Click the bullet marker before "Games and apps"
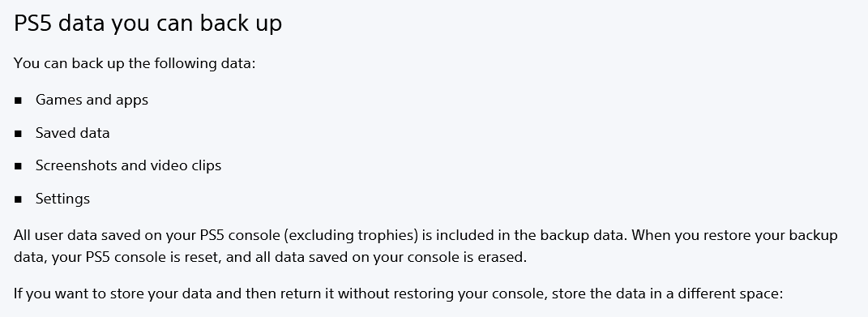 point(19,101)
